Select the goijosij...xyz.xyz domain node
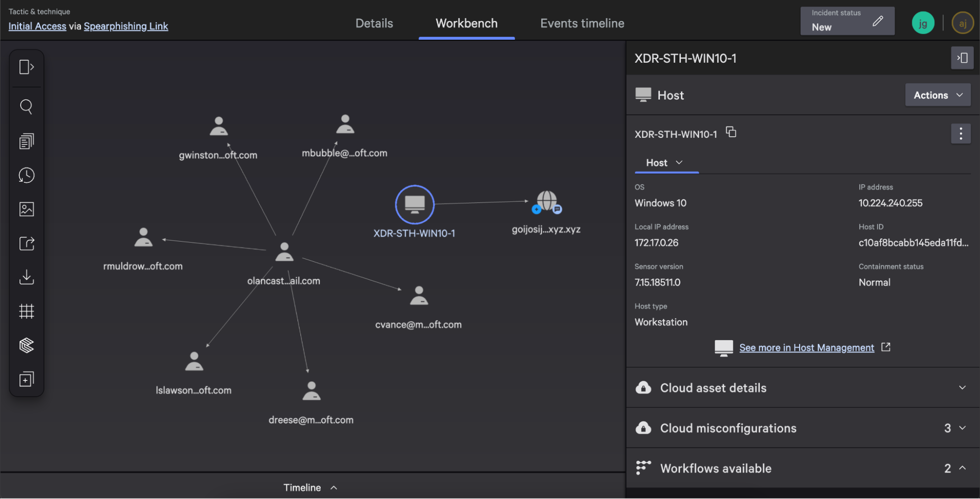 click(547, 201)
